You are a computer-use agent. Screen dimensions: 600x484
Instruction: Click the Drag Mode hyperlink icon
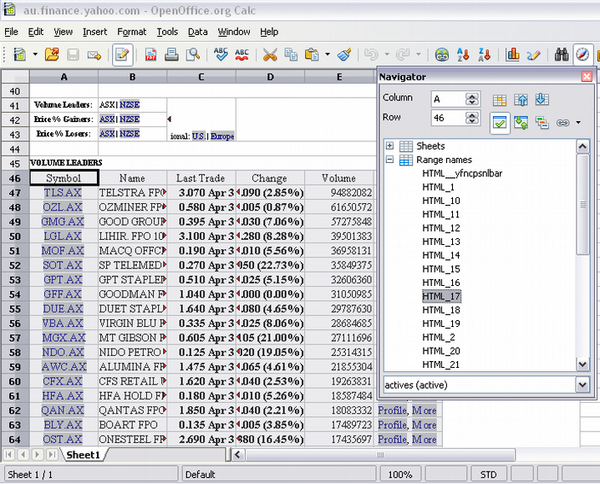click(563, 123)
